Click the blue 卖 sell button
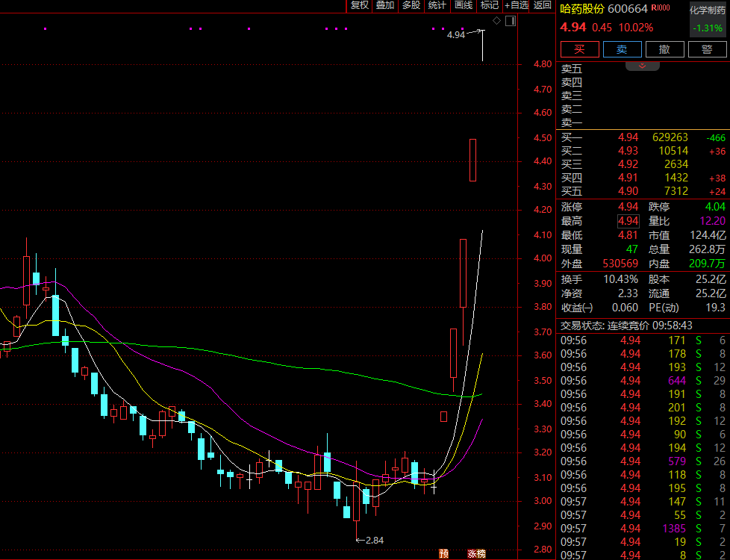 tap(622, 49)
